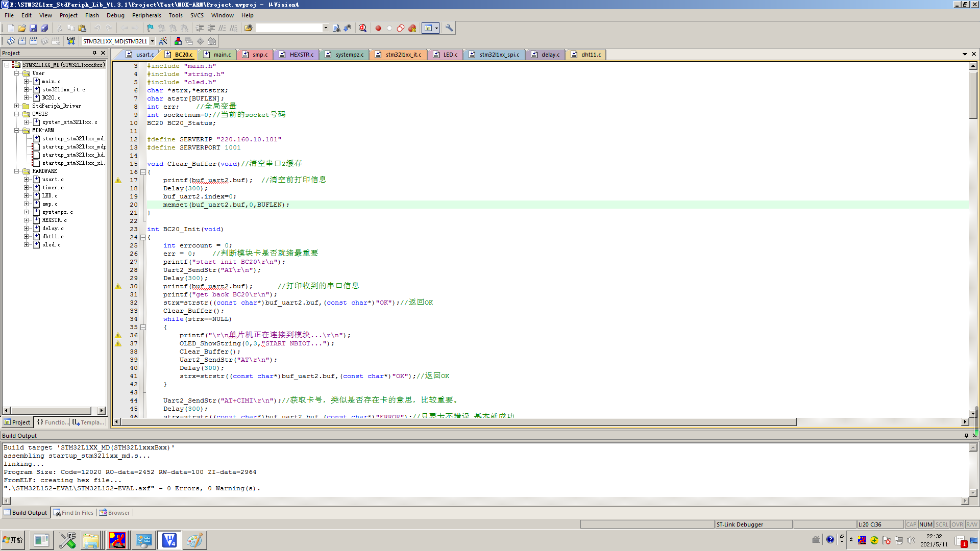This screenshot has height=551, width=980.
Task: Collapse code fold at line 24
Action: coord(143,237)
